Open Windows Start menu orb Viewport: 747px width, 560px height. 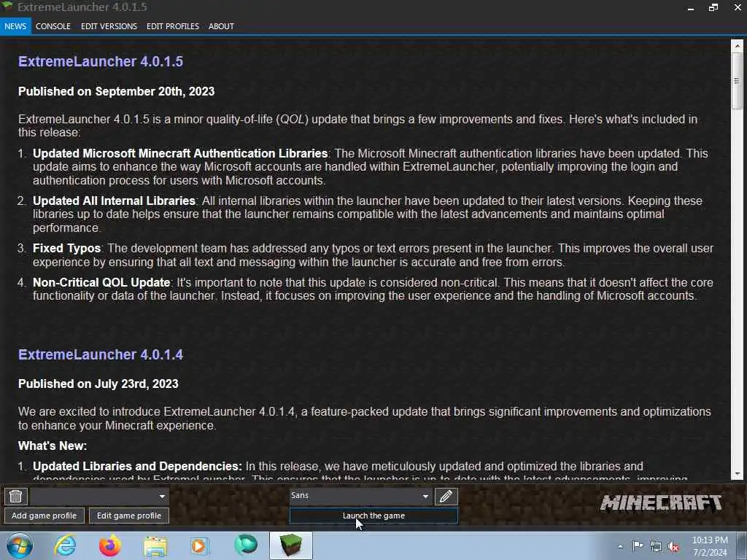coord(20,545)
